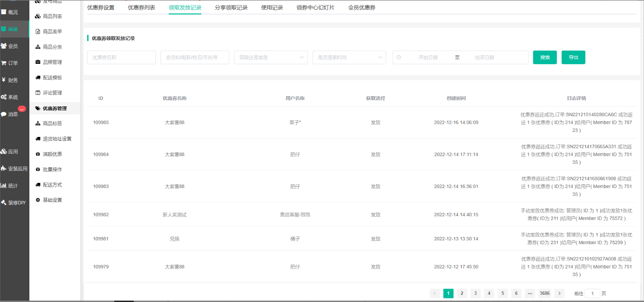Click the 配送模板 truck icon

tap(38, 77)
